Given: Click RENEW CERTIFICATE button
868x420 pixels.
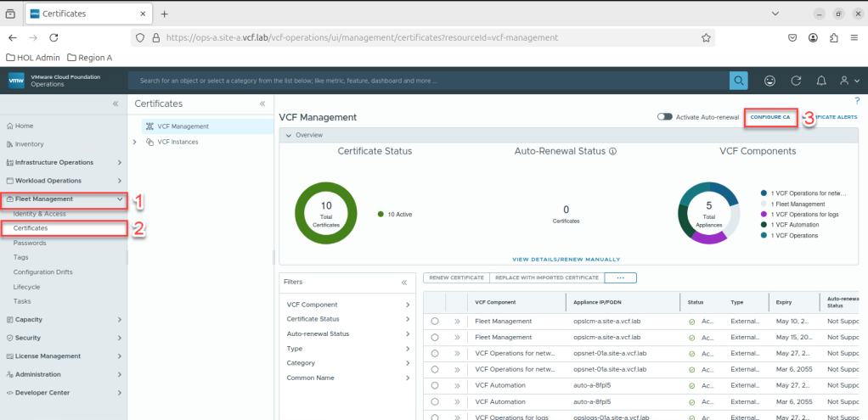Looking at the screenshot, I should point(457,277).
